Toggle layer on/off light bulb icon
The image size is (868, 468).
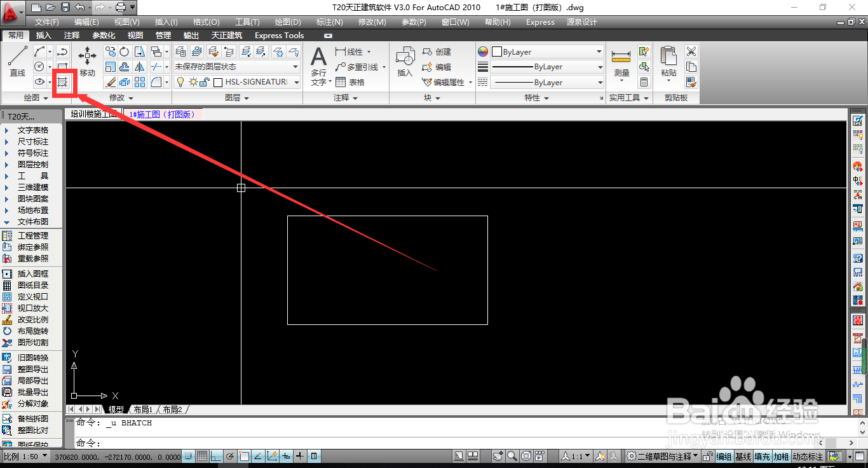[x=180, y=82]
